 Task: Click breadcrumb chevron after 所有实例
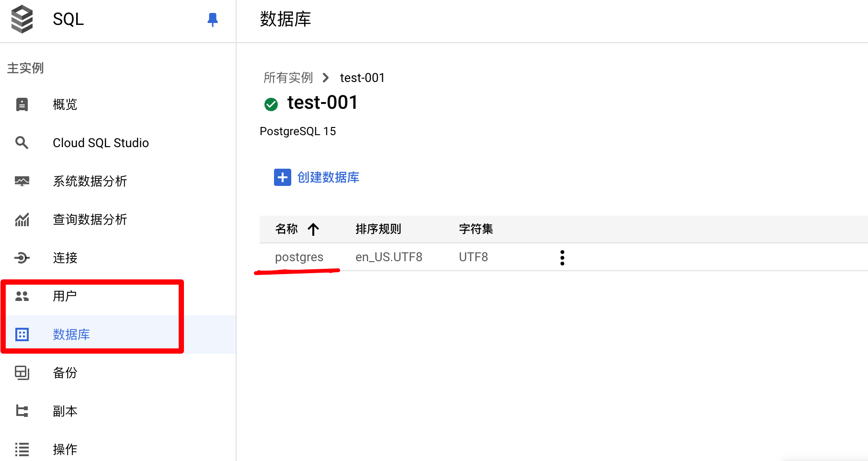[x=326, y=78]
